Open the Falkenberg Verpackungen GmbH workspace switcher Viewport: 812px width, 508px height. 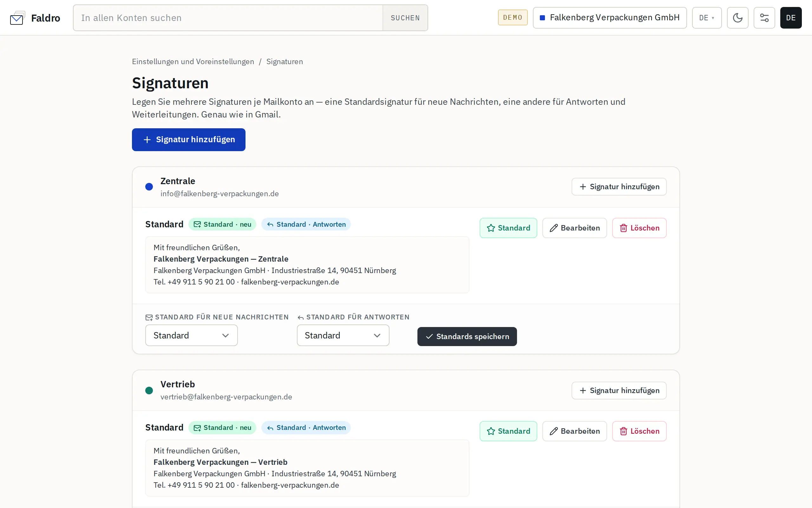pos(610,18)
